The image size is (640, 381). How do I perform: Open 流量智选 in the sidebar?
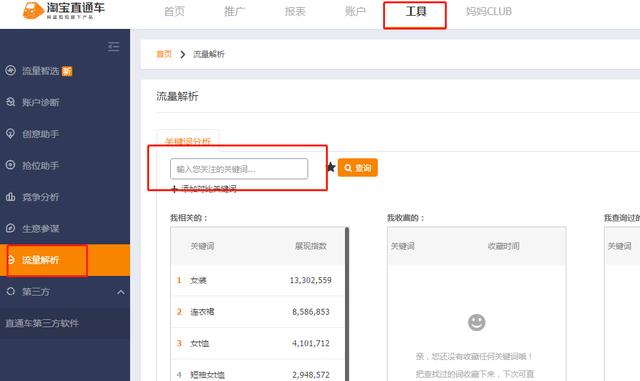click(40, 71)
